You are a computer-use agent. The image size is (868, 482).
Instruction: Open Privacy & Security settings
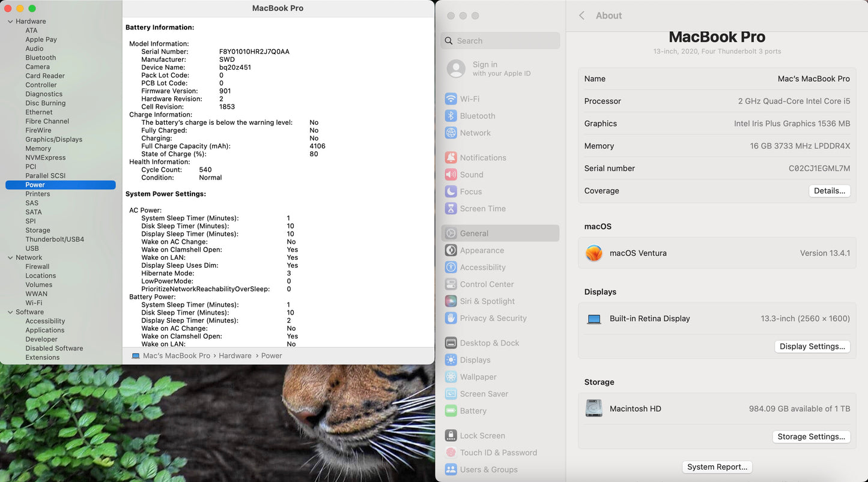click(493, 318)
